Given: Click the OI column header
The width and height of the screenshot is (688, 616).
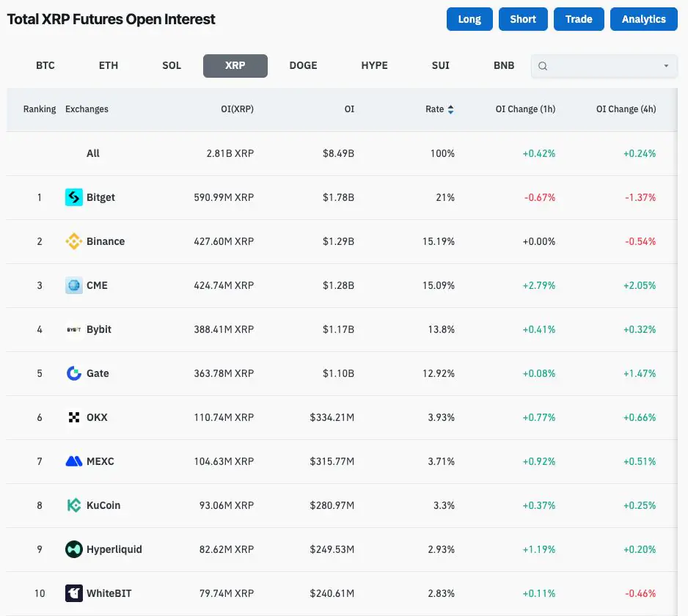Looking at the screenshot, I should click(349, 109).
